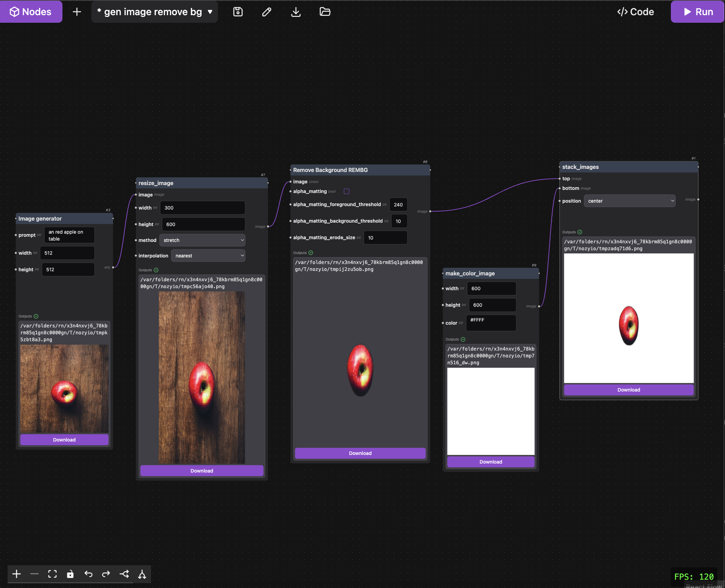The height and width of the screenshot is (588, 725).
Task: Click the pencil rename icon
Action: pos(267,12)
